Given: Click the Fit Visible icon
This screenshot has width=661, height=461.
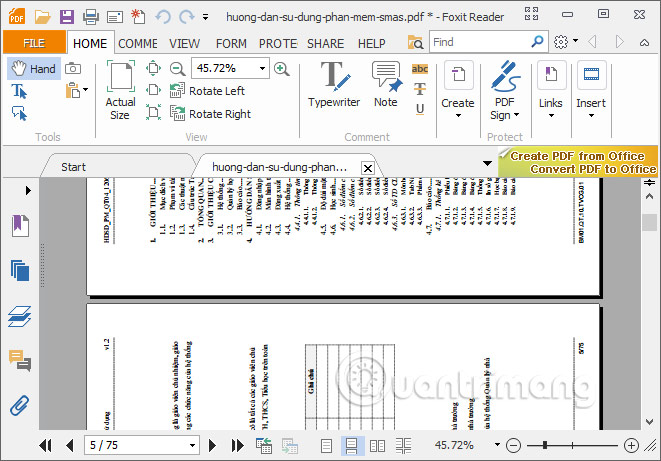Looking at the screenshot, I should [153, 112].
